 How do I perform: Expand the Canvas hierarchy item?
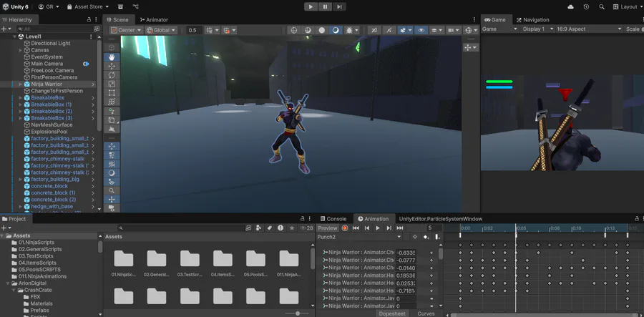coord(21,50)
